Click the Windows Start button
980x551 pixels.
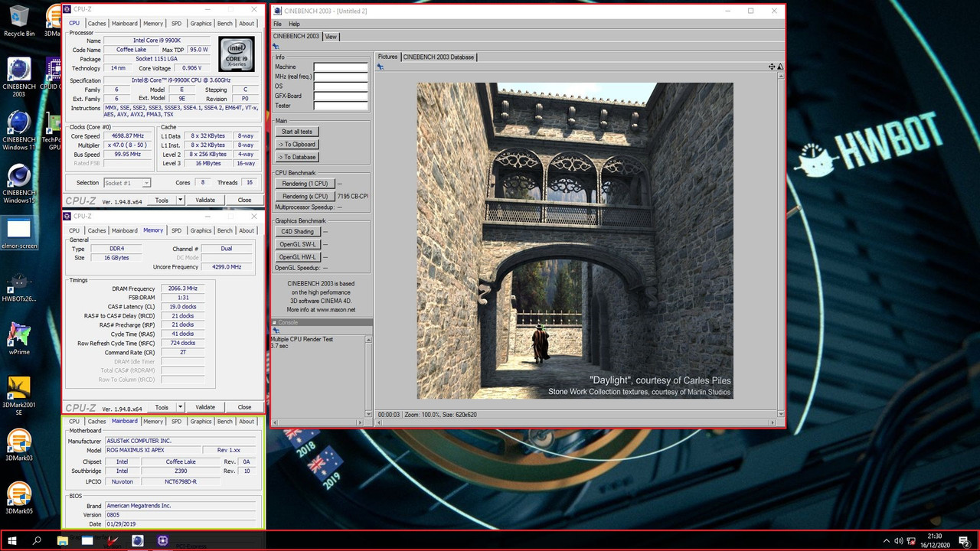click(x=12, y=541)
